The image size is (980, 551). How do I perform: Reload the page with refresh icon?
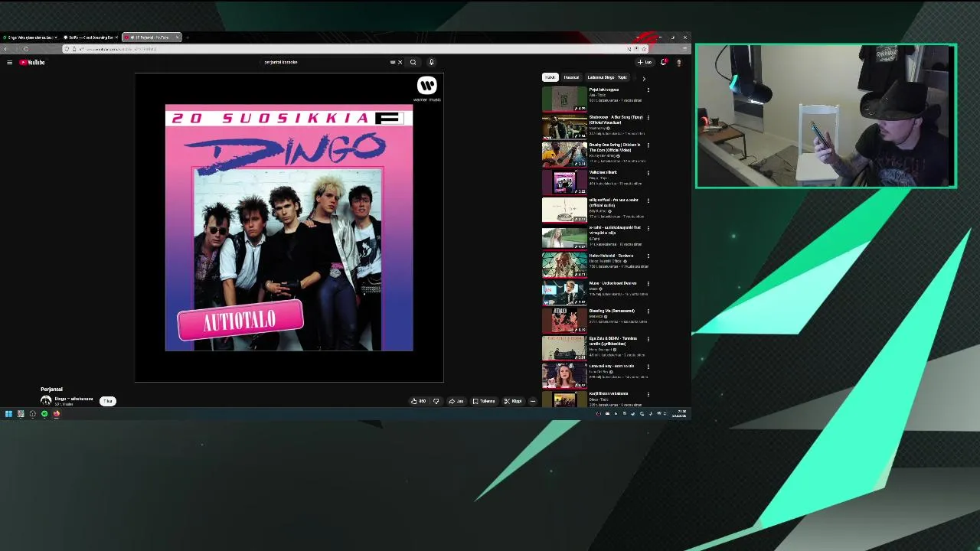point(25,49)
